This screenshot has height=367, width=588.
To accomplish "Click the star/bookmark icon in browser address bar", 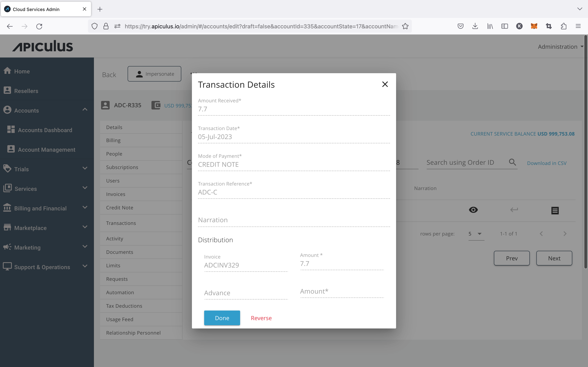I will (405, 26).
